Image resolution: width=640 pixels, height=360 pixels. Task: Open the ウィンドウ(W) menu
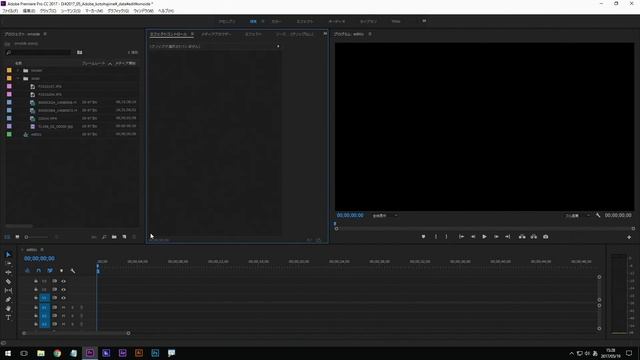(143, 11)
